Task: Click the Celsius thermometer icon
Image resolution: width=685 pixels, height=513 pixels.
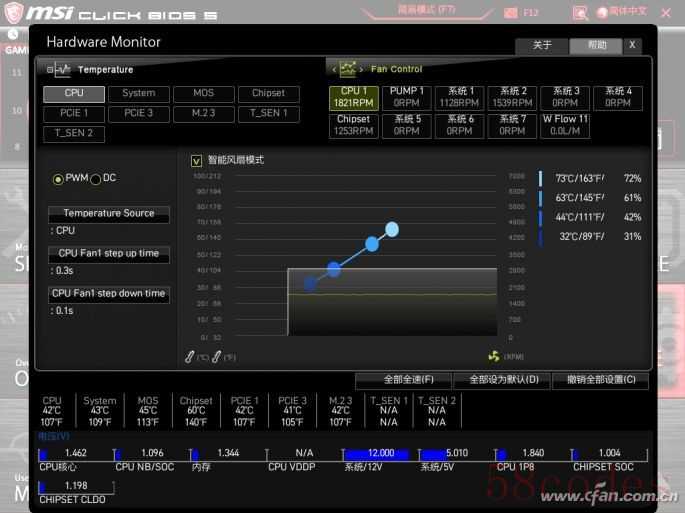Action: click(x=189, y=356)
